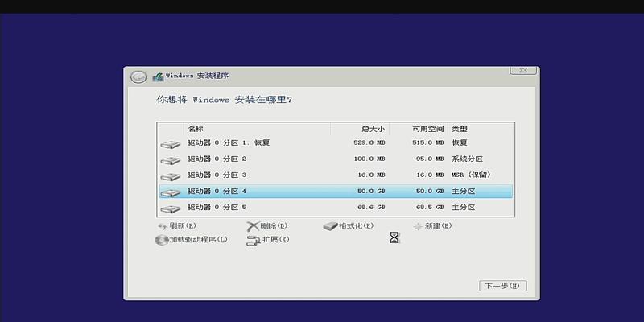Open 加载驱动程序(L) load driver
Viewport: 644px width, 322px height.
[x=198, y=239]
